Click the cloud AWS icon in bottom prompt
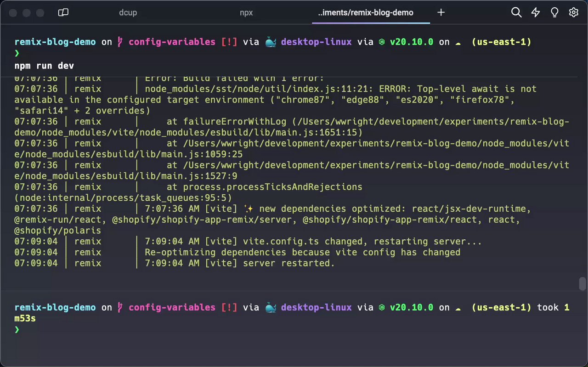Image resolution: width=588 pixels, height=367 pixels. (x=458, y=308)
